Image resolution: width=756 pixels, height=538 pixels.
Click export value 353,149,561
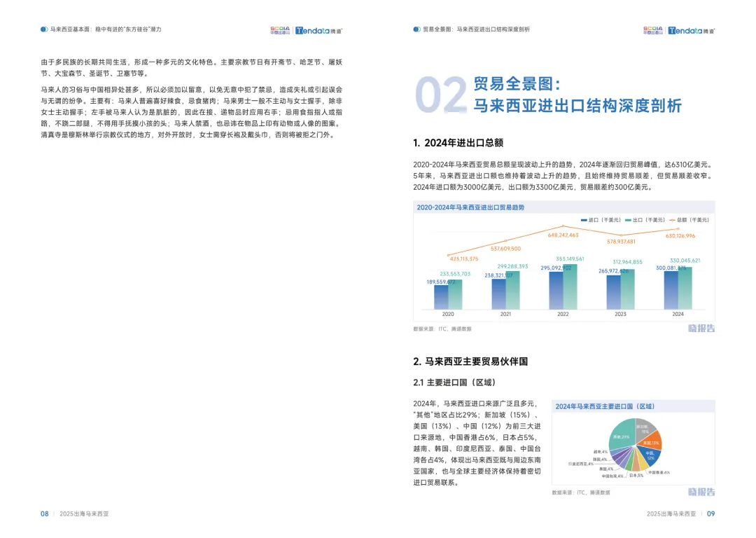570,259
